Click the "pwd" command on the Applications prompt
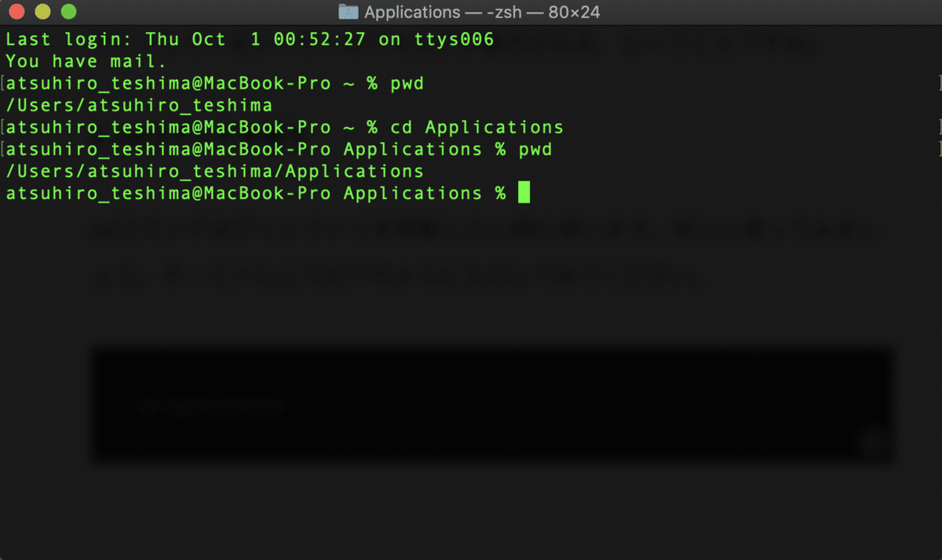Screen dimensions: 942x560 535,149
